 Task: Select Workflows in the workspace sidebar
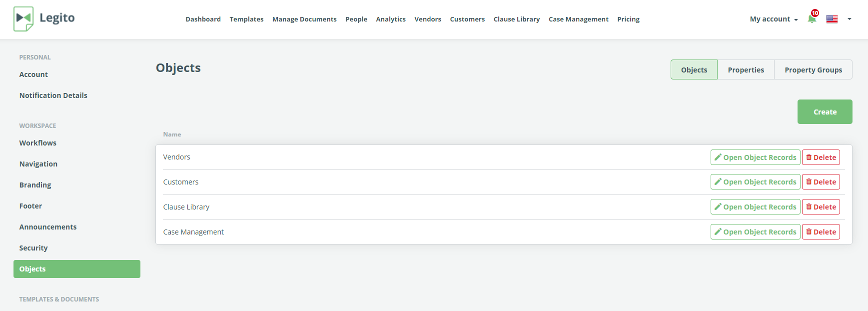(x=38, y=143)
